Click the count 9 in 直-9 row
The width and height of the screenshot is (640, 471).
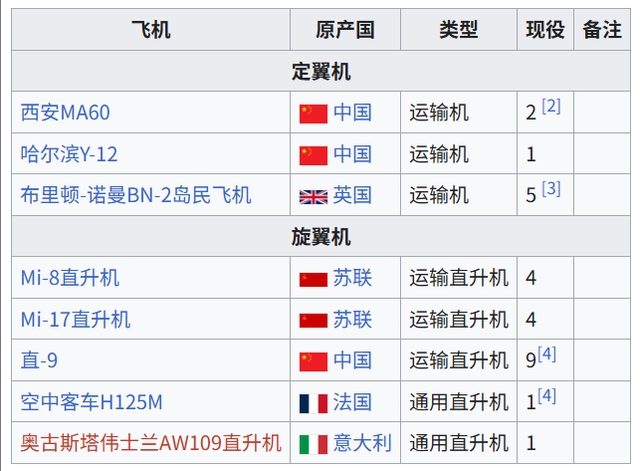[x=531, y=361]
